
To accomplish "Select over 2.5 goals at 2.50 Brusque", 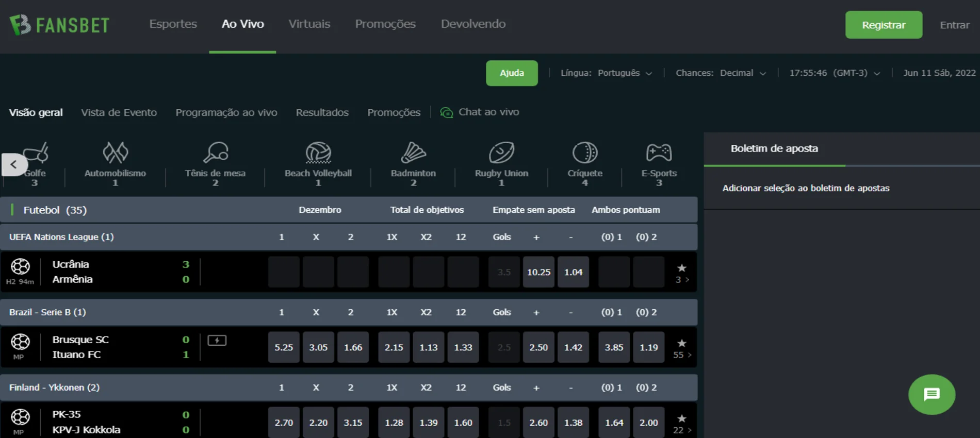I will [x=538, y=347].
